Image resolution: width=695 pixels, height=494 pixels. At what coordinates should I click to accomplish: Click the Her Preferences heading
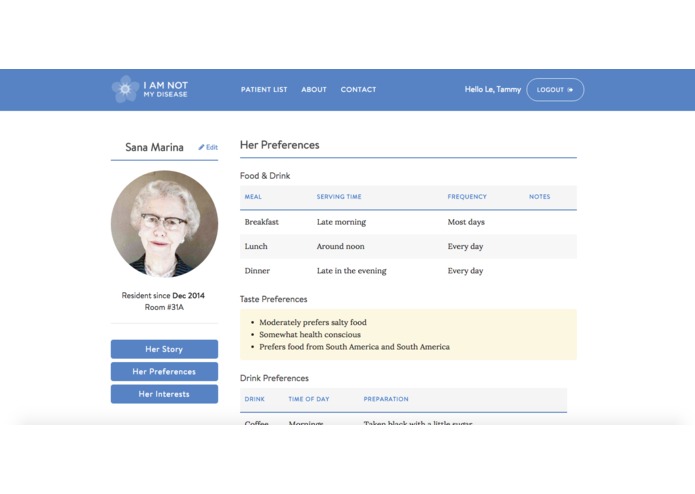(279, 145)
